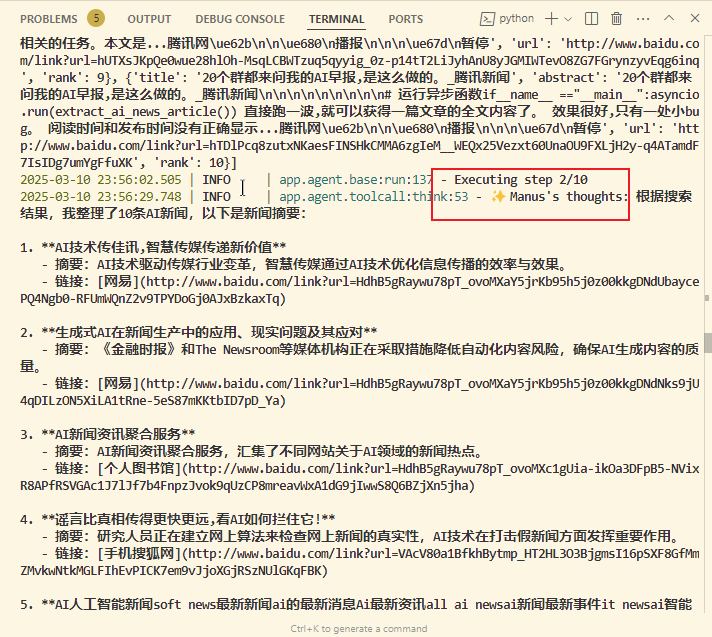This screenshot has width=712, height=637.
Task: Create a new terminal with plus icon
Action: [551, 18]
